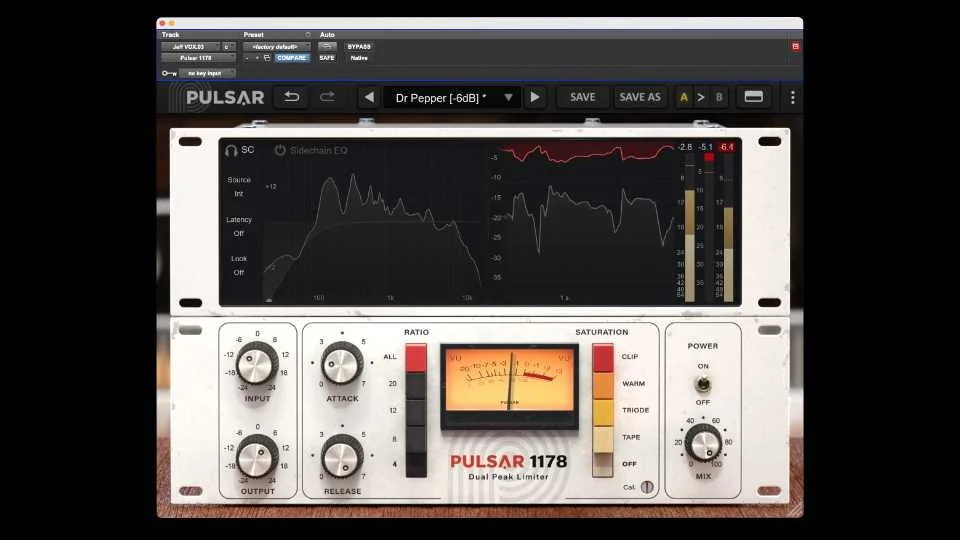Click the -2.8 level readout

pos(684,147)
